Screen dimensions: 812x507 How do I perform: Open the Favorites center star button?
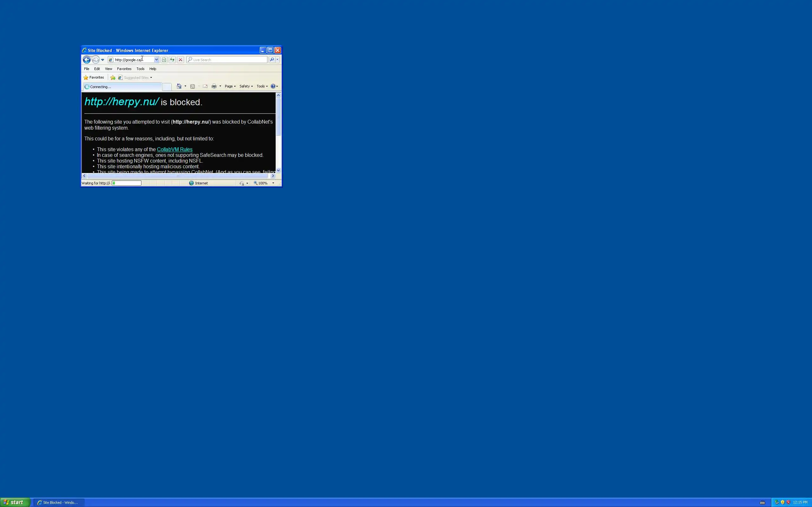(x=94, y=77)
